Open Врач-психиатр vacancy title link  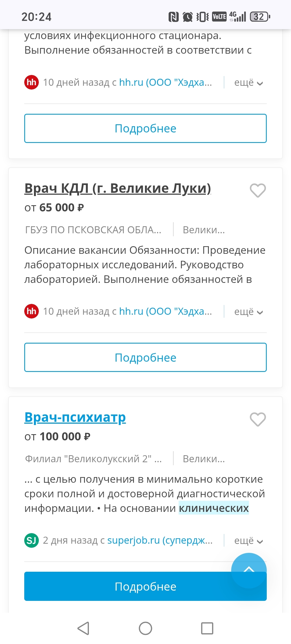[75, 417]
